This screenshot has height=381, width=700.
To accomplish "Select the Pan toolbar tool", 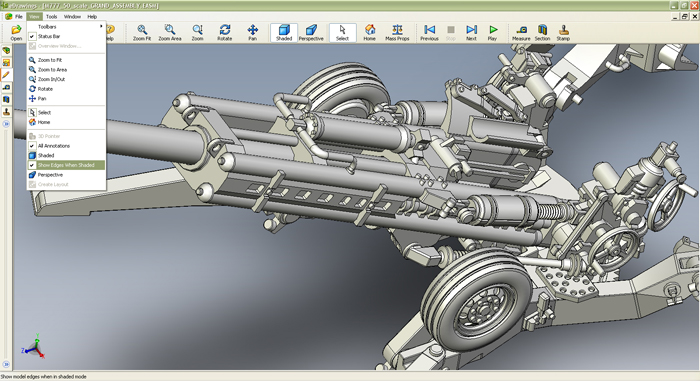I will (x=252, y=33).
